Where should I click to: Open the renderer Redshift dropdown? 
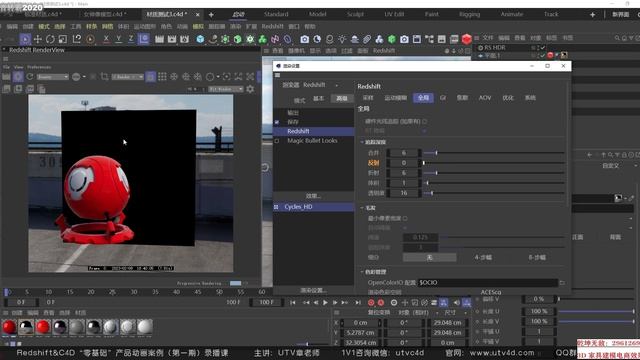coord(321,85)
